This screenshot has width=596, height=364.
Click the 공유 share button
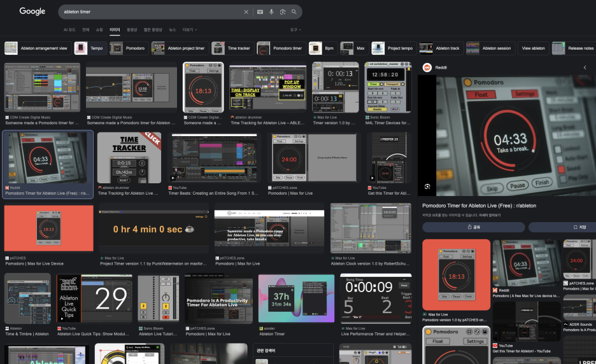pyautogui.click(x=474, y=227)
